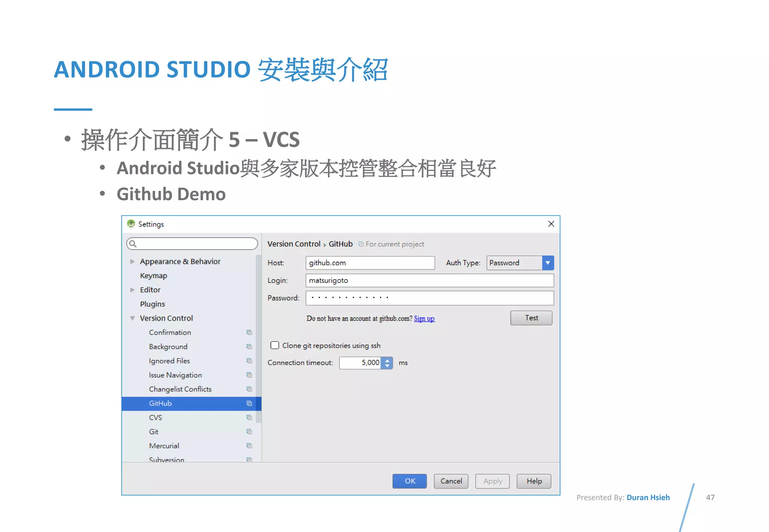Click the Android Studio logo in Settings title bar
The width and height of the screenshot is (769, 532).
coord(131,224)
